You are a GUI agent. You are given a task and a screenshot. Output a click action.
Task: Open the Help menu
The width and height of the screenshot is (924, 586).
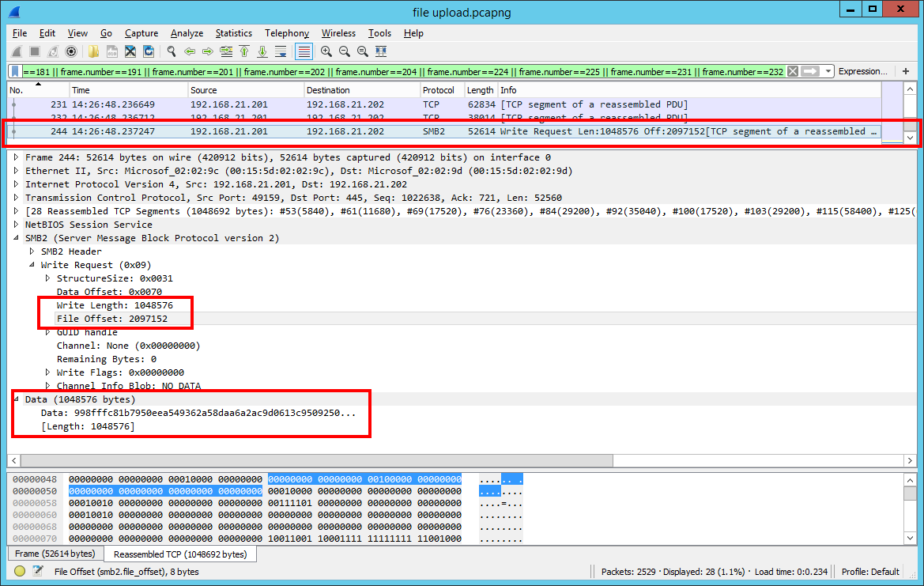413,33
